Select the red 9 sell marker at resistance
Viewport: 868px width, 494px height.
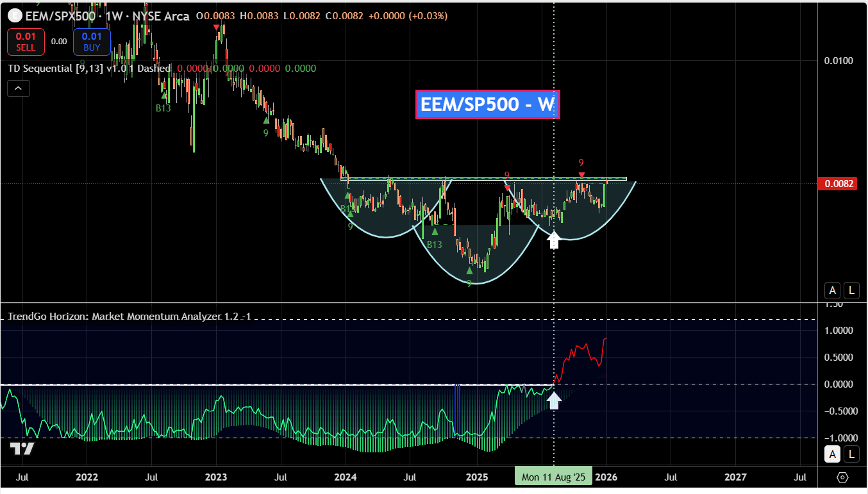point(581,163)
